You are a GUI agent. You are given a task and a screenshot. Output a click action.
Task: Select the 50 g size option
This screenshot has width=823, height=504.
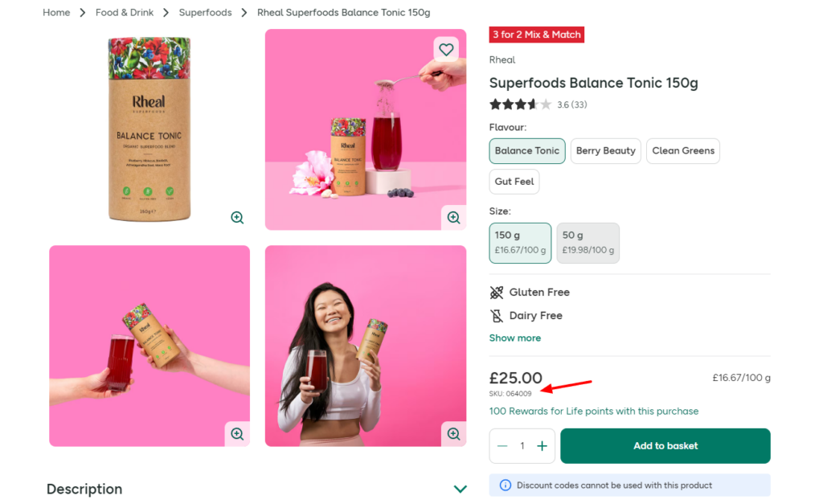coord(588,243)
